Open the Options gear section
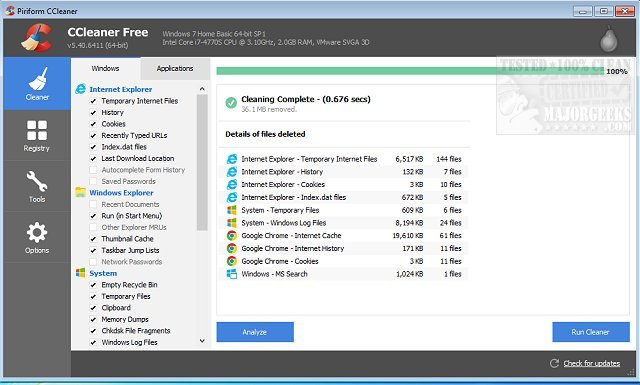This screenshot has height=385, width=640. click(37, 238)
